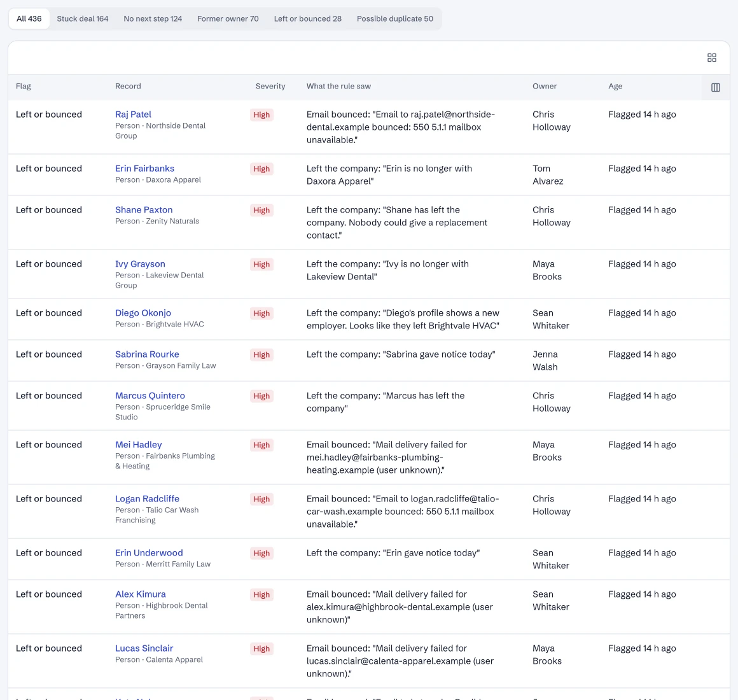Open Sabrina Rourke record
738x700 pixels.
click(x=147, y=354)
